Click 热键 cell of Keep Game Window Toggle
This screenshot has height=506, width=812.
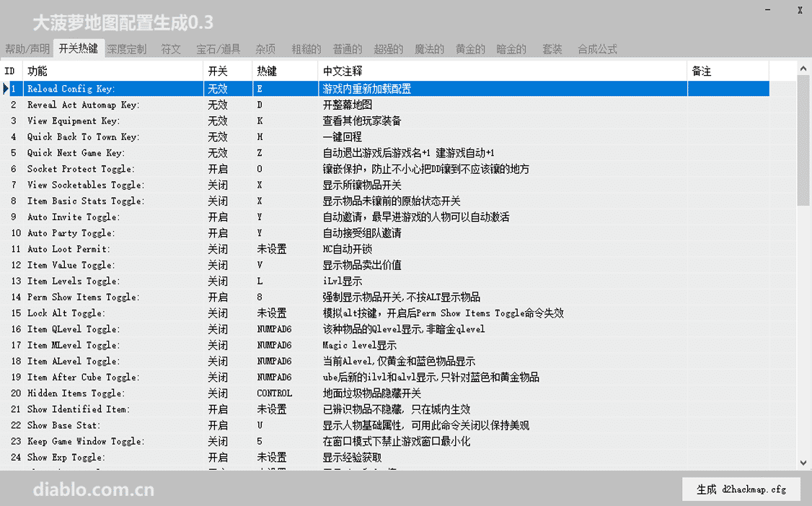tap(285, 441)
